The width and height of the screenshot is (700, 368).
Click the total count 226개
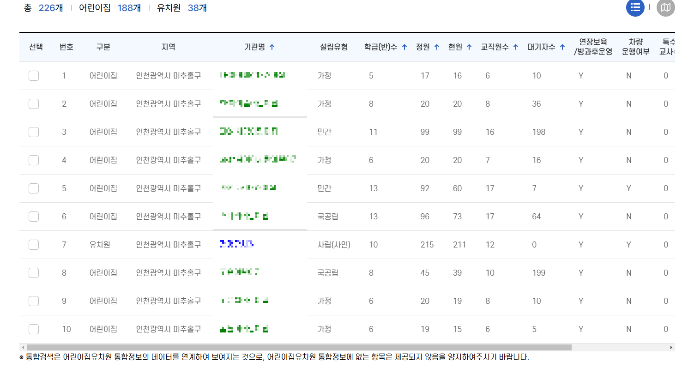(x=50, y=8)
